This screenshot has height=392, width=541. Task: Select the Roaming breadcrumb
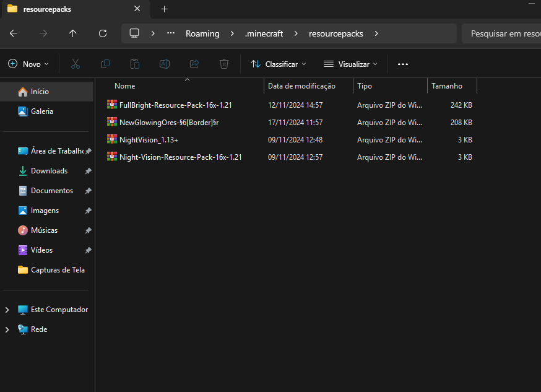[x=202, y=33]
